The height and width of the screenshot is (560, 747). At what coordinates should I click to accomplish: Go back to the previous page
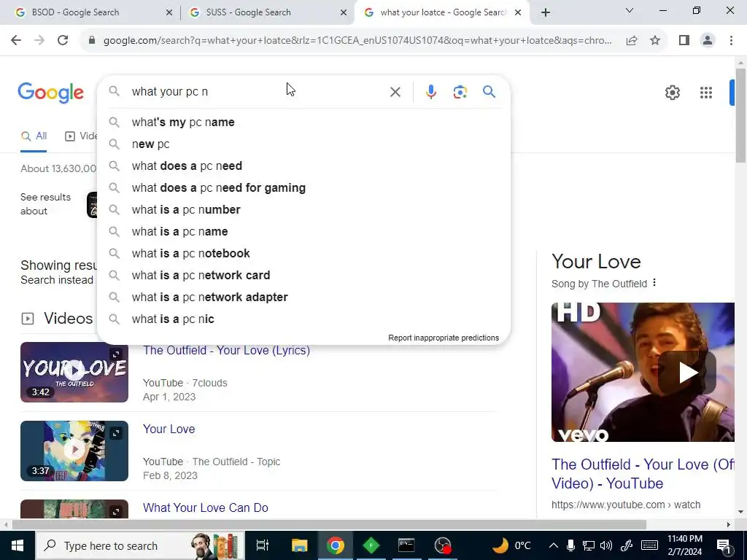tap(16, 41)
